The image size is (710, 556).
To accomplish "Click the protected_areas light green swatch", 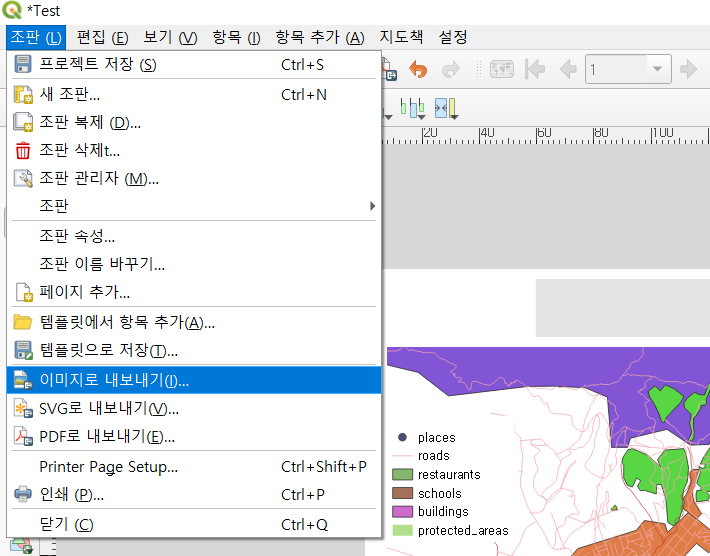I will 403,530.
